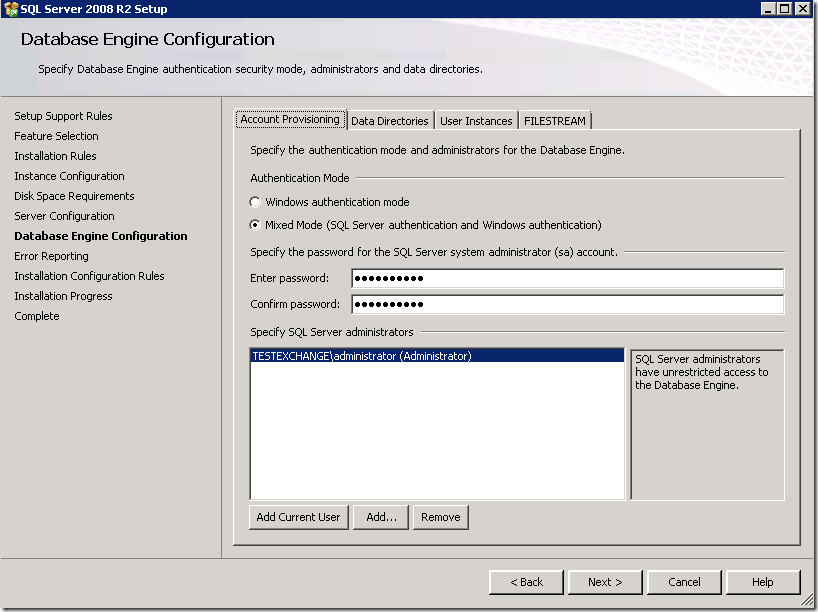Click Feature Selection step in sidebar

tap(56, 136)
